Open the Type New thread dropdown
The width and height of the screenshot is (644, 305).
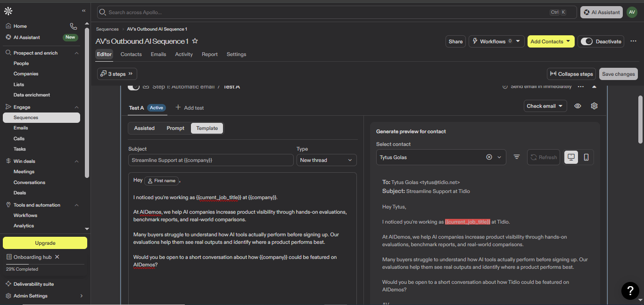(x=326, y=160)
